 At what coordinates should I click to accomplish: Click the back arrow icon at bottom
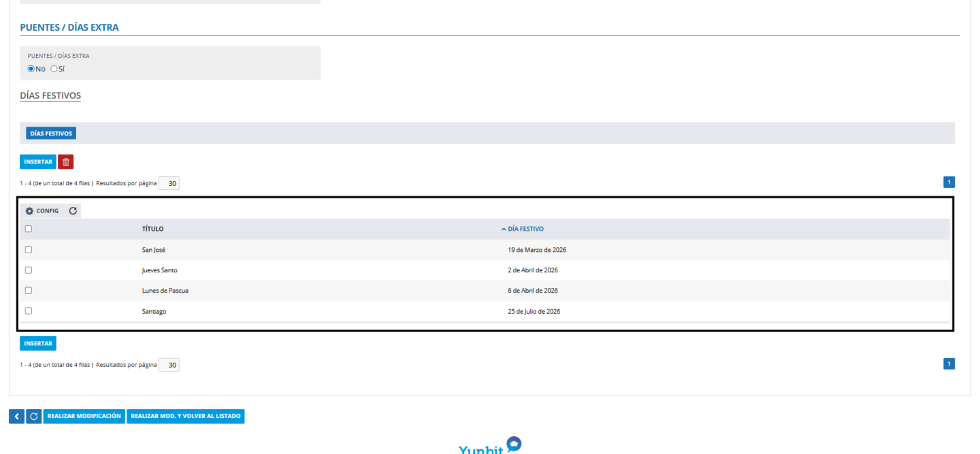coord(17,417)
